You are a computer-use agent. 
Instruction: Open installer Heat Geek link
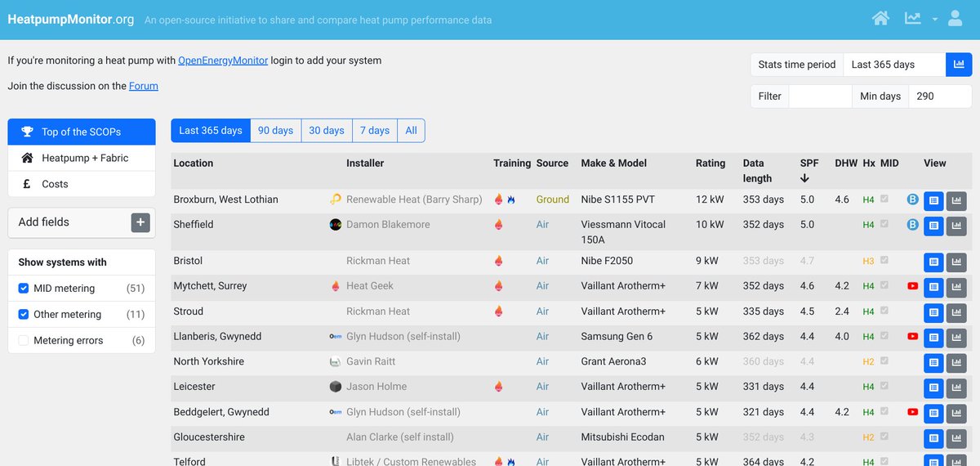(x=370, y=286)
